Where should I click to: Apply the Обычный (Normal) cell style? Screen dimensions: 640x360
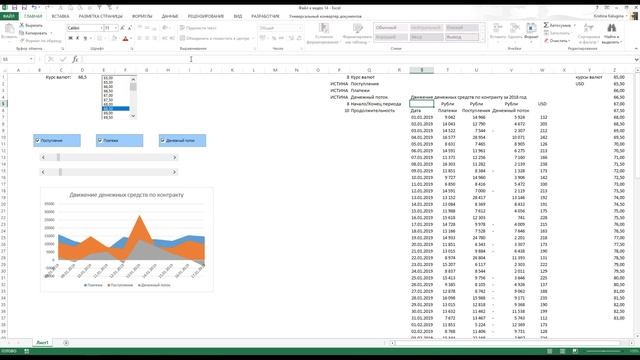coord(391,28)
